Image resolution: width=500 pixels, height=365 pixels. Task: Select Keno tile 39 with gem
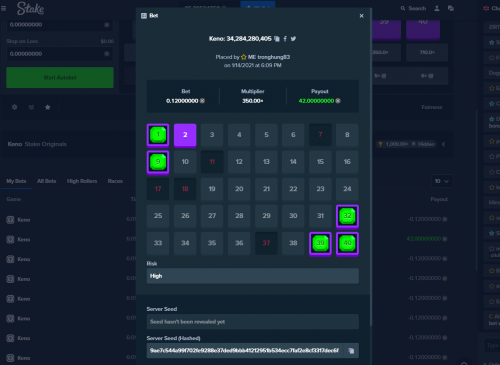pos(320,243)
